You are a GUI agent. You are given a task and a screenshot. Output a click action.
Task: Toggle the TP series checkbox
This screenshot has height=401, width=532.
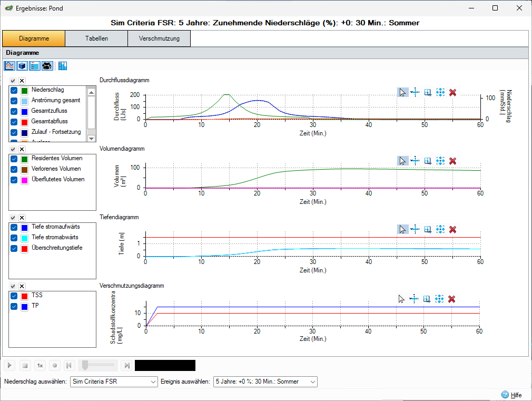[x=14, y=307]
